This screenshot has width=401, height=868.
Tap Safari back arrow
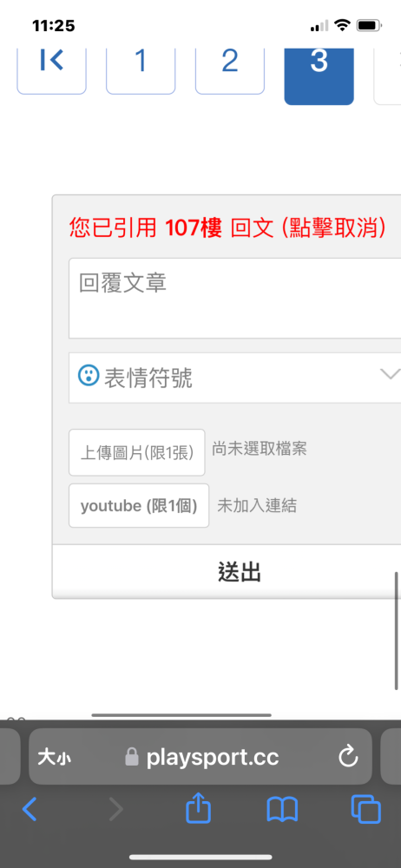30,810
